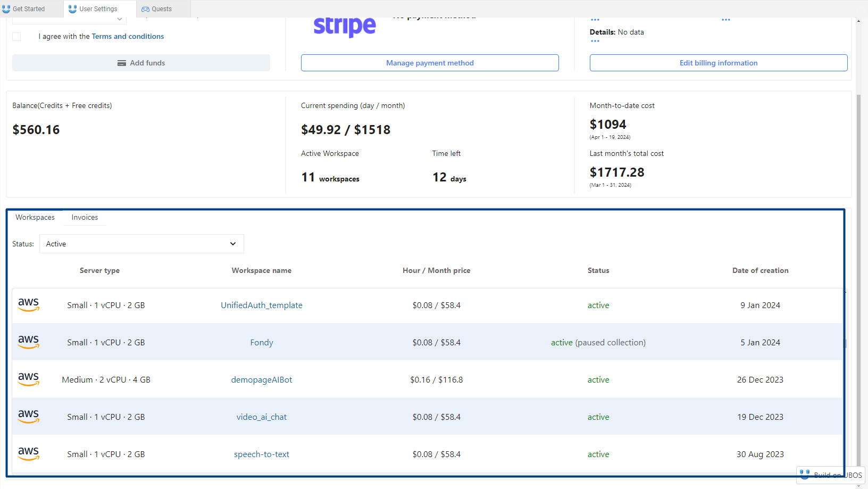Click the '11 workspaces' count
The width and height of the screenshot is (868, 489).
tap(330, 177)
